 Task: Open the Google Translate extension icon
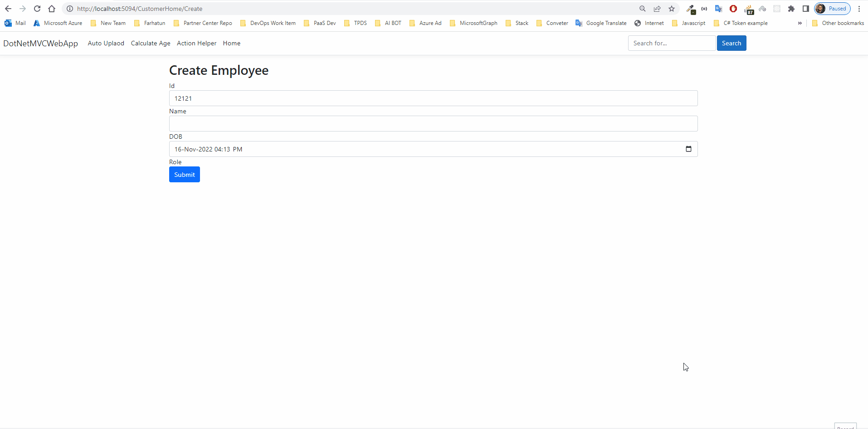click(x=718, y=9)
